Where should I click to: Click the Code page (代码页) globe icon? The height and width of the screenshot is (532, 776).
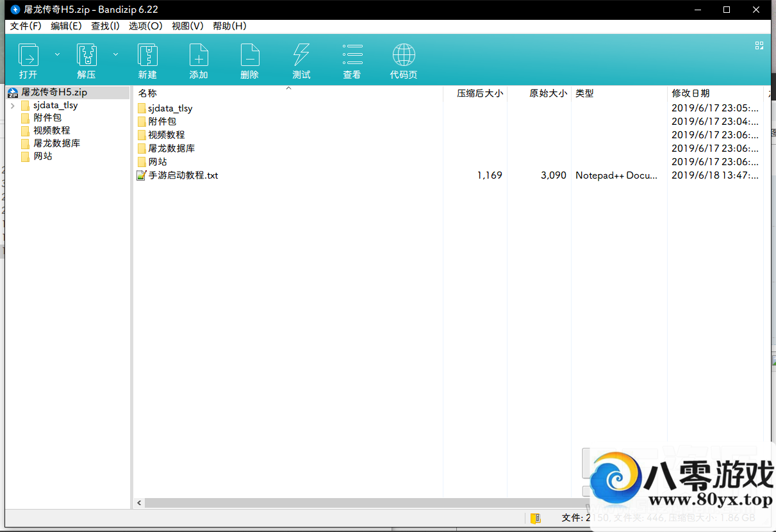coord(404,56)
